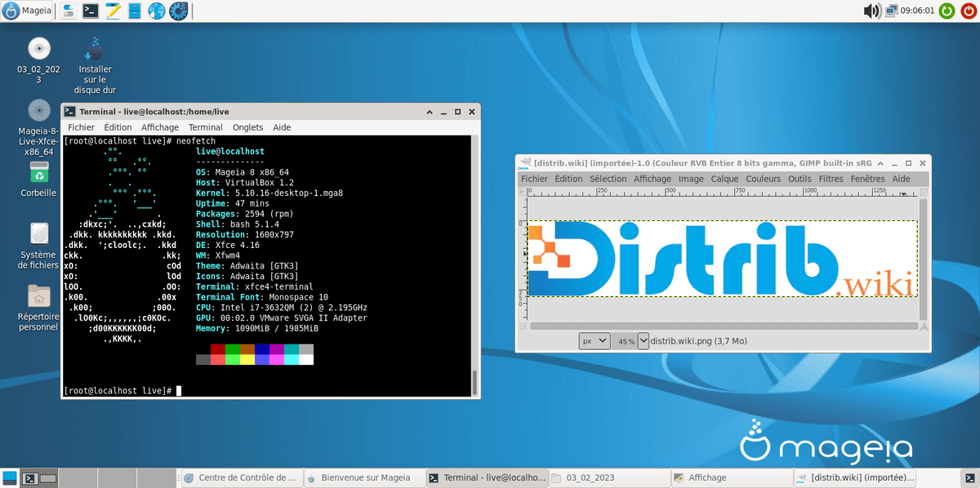980x488 pixels.
Task: Open Calque menu in GIMP
Action: pyautogui.click(x=724, y=179)
